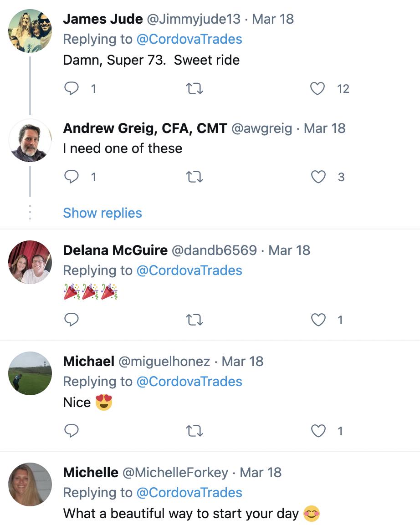Open @CordovaTrades link in James Jude's reply
The width and height of the screenshot is (420, 530).
[190, 39]
